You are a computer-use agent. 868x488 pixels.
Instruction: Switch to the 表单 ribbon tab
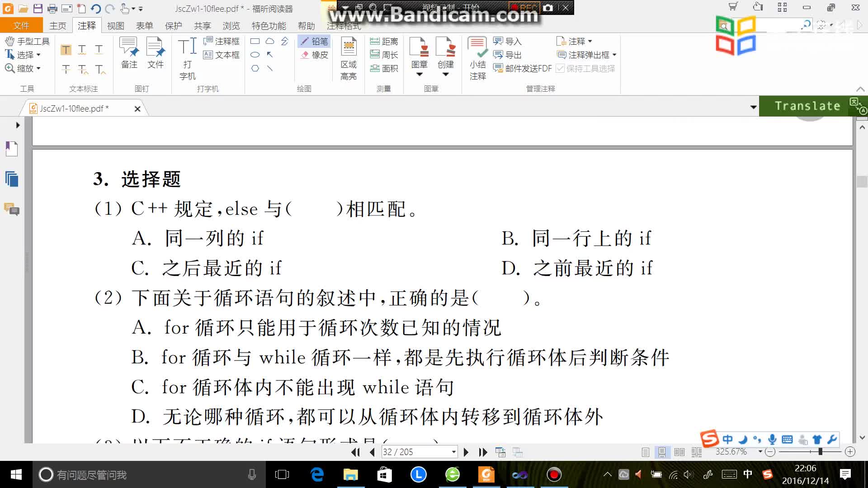pos(145,26)
